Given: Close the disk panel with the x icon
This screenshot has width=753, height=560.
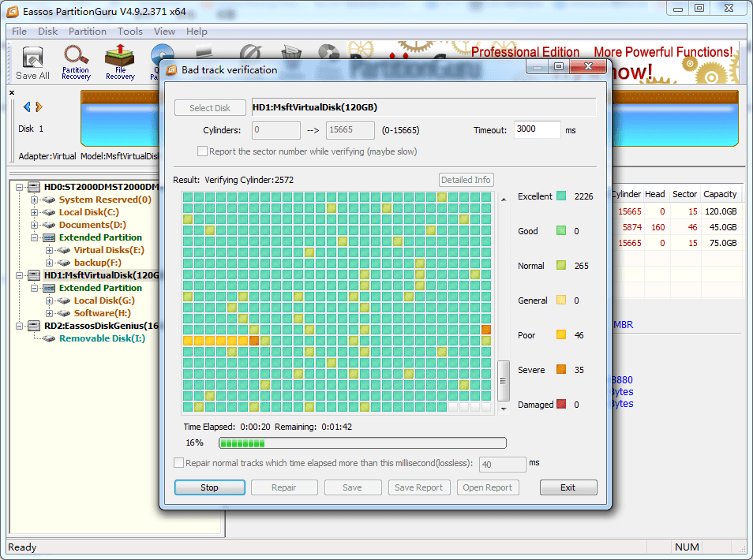Looking at the screenshot, I should [12, 92].
